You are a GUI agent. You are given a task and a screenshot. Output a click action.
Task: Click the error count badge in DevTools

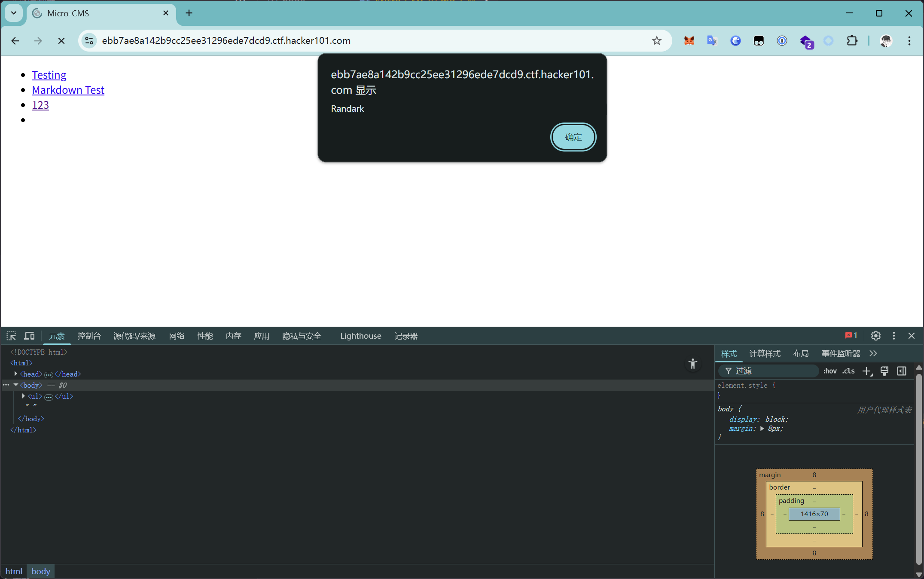(851, 336)
